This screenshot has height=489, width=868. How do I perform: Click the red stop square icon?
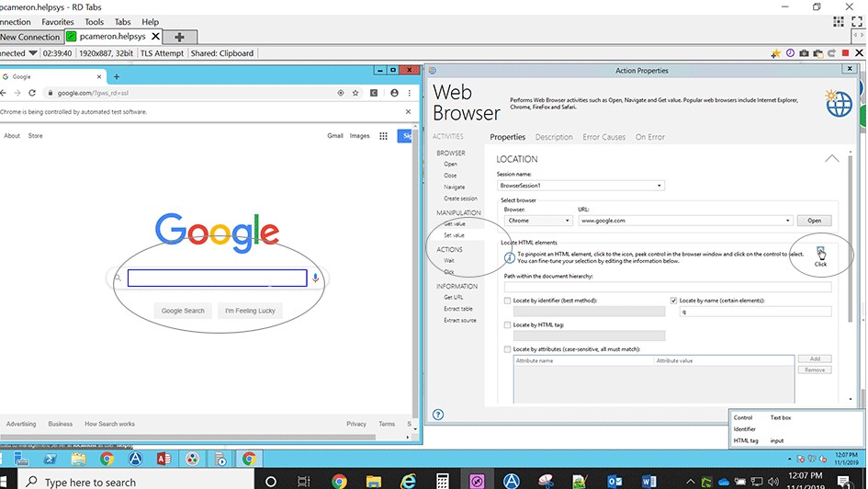pos(845,53)
